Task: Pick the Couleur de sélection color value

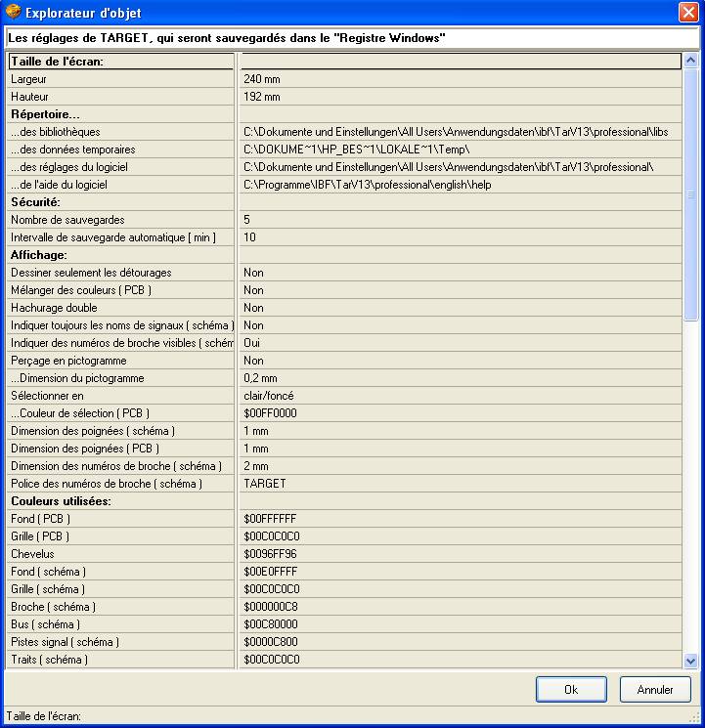Action: click(x=460, y=413)
